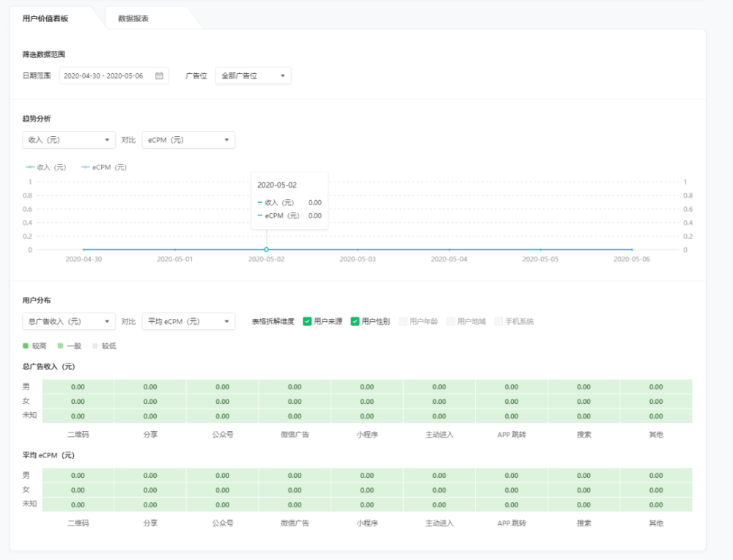733x560 pixels.
Task: Check the 手机系统 dimension checkbox
Action: (498, 321)
